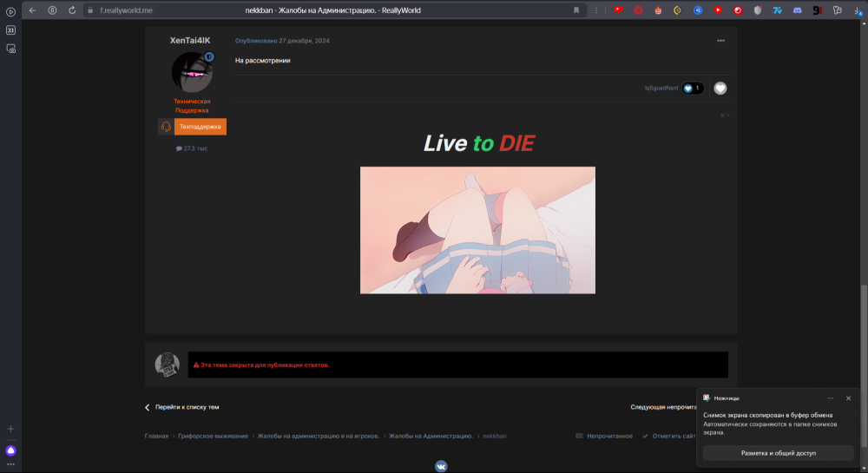Screen dimensions: 868x473
Task: Open Опубликовано 27 декабря, 2024 timestamp link
Action: coord(282,41)
